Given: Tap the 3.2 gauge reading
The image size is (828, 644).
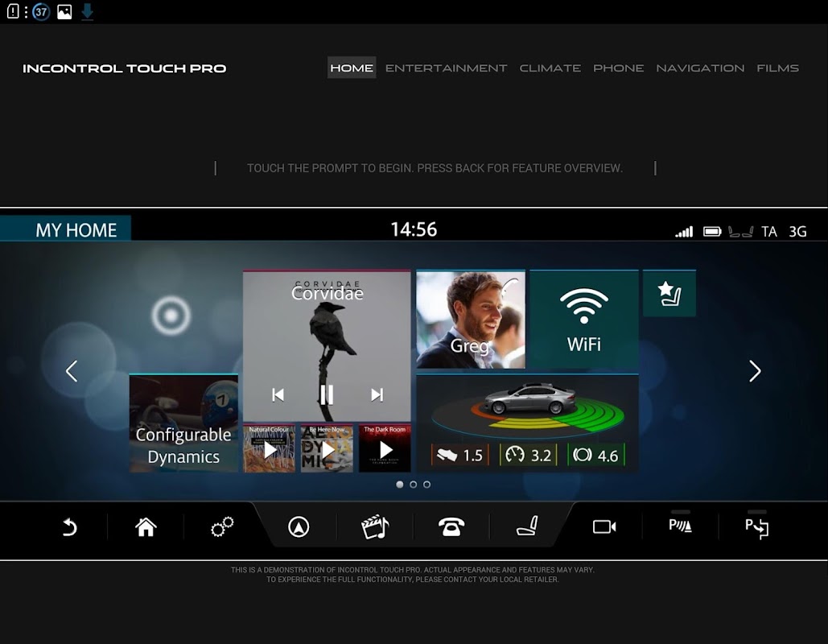Looking at the screenshot, I should tap(528, 455).
